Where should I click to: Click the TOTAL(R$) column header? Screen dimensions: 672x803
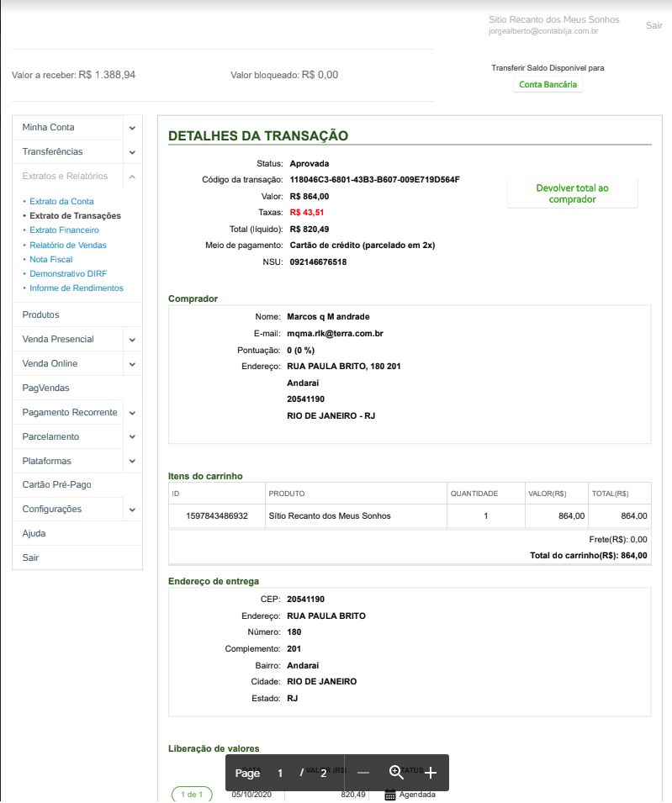point(610,494)
